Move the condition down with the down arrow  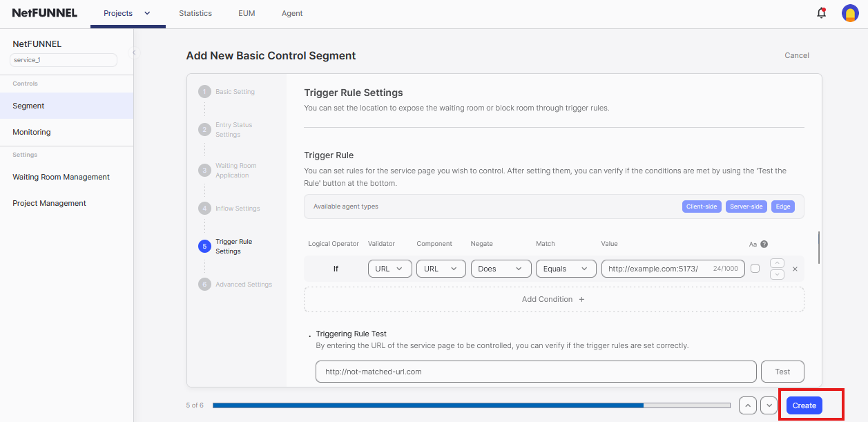[776, 274]
